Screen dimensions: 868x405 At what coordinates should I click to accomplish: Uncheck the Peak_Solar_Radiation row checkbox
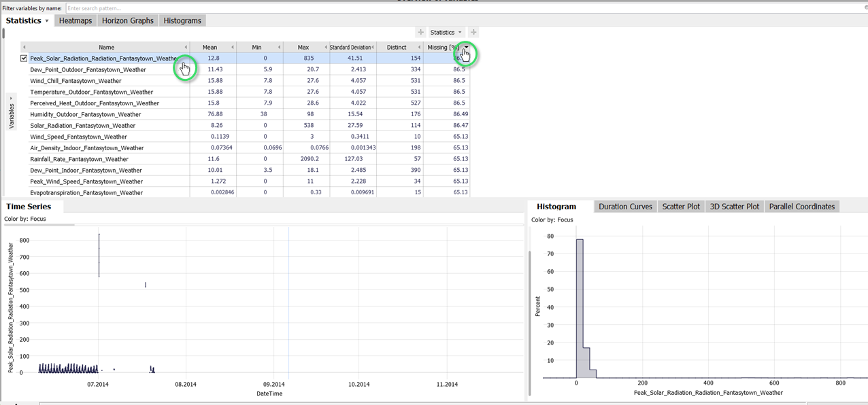pyautogui.click(x=24, y=58)
